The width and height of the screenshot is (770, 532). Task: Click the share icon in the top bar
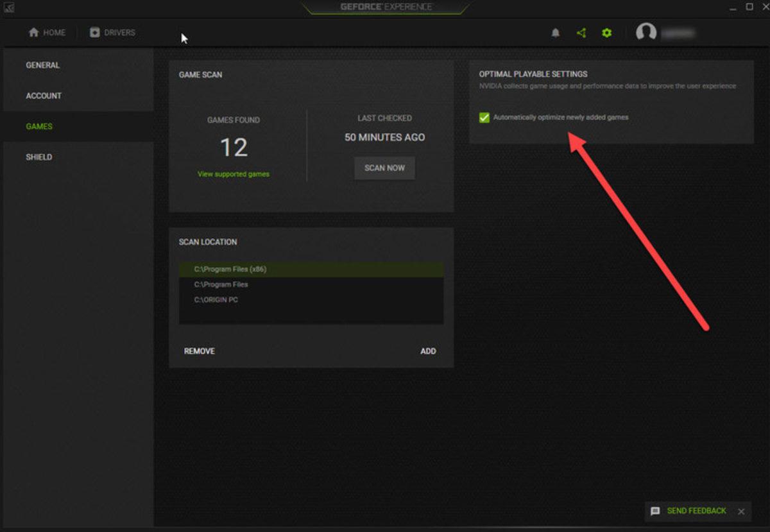(581, 33)
